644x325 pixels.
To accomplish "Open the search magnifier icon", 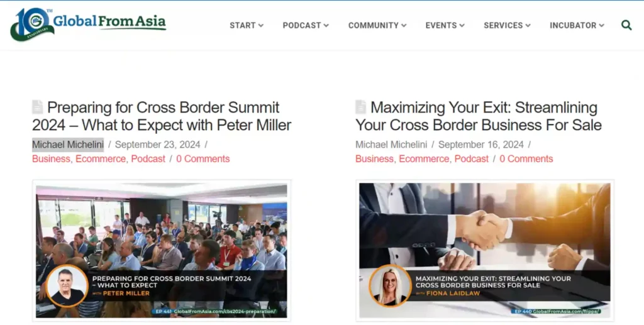I will coord(626,25).
